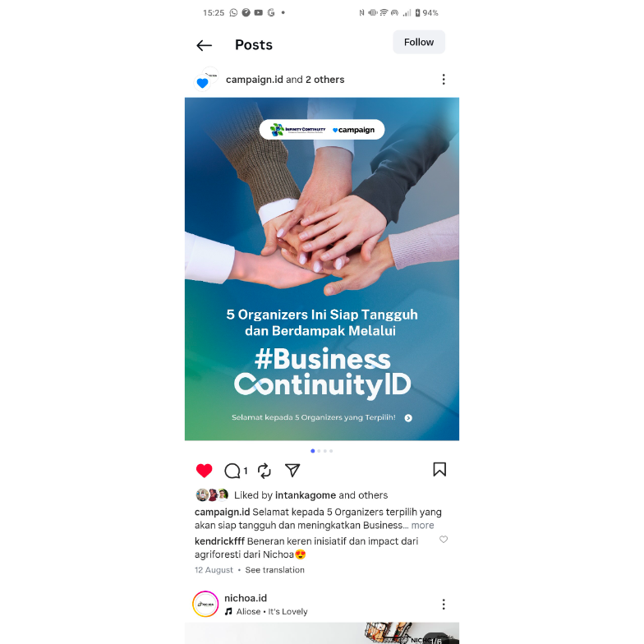Expand caption by tapping more

click(422, 526)
